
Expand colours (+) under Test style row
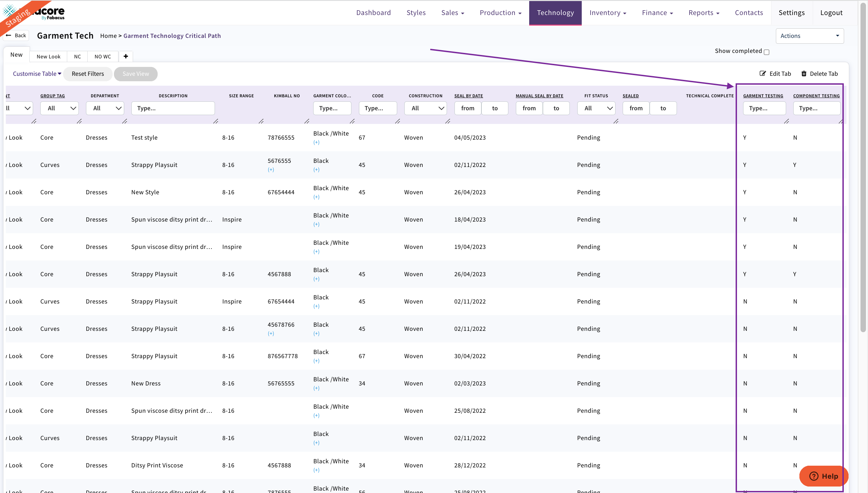(316, 142)
